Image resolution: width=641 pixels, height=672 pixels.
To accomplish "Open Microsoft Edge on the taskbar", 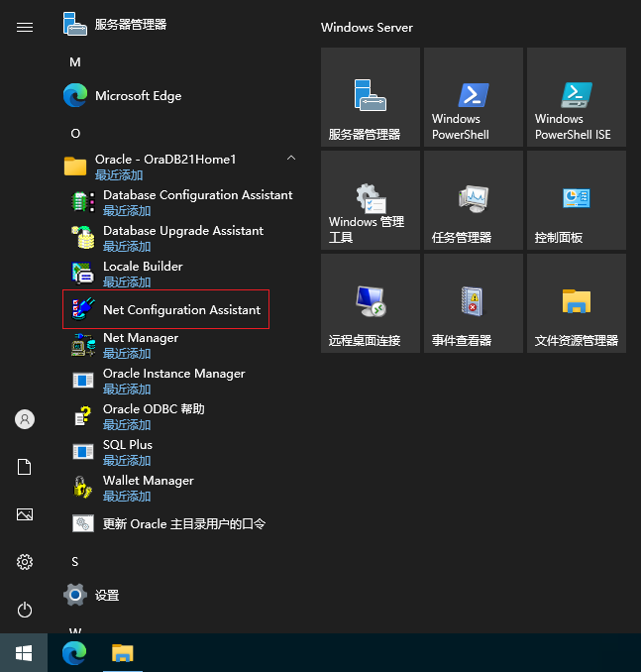I will [74, 653].
